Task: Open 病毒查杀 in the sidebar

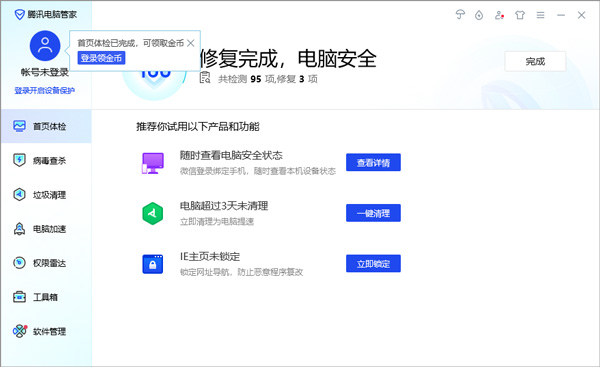Action: pos(46,160)
